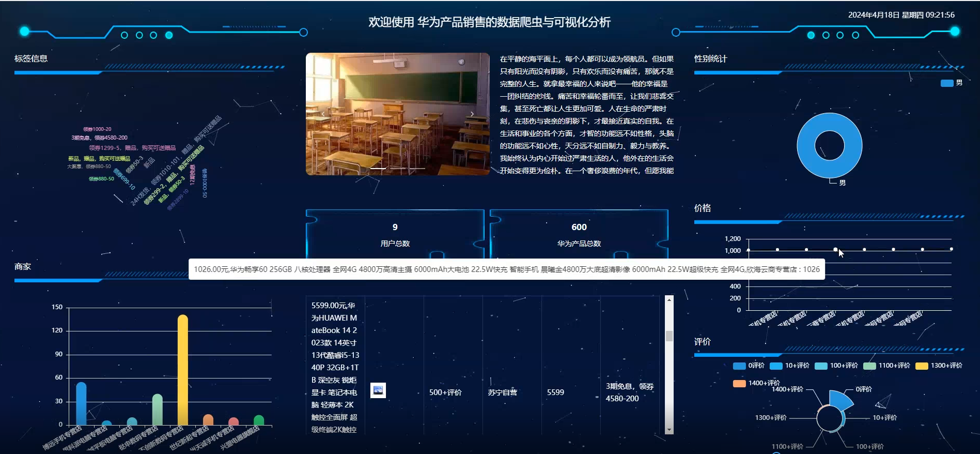This screenshot has height=454, width=980.
Task: Advance the carousel with the right arrow
Action: pos(472,114)
